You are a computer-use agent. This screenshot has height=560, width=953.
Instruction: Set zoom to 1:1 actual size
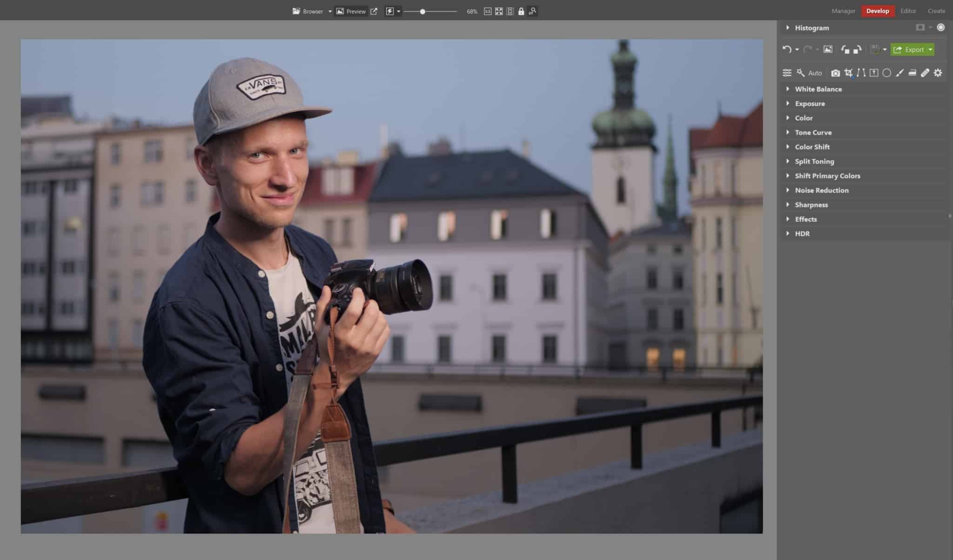coord(487,11)
